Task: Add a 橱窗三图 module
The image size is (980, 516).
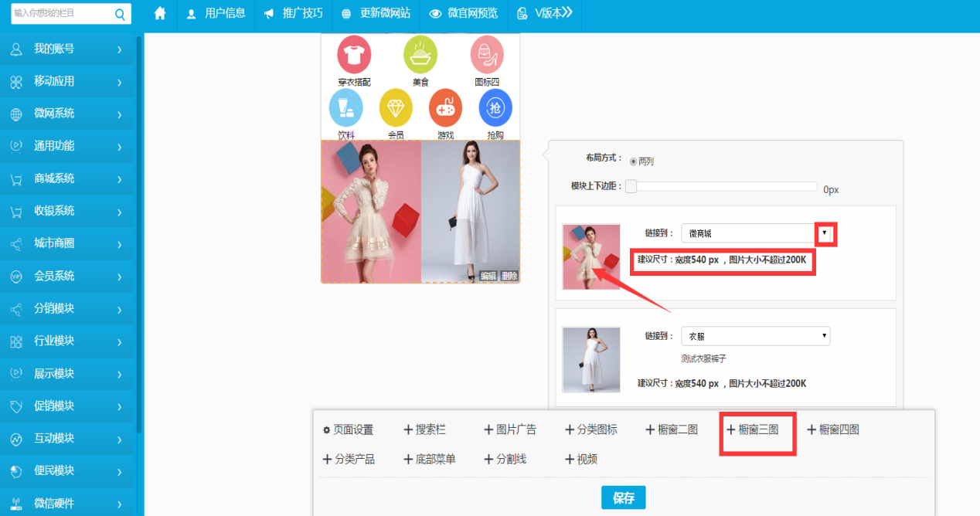Action: coord(752,429)
